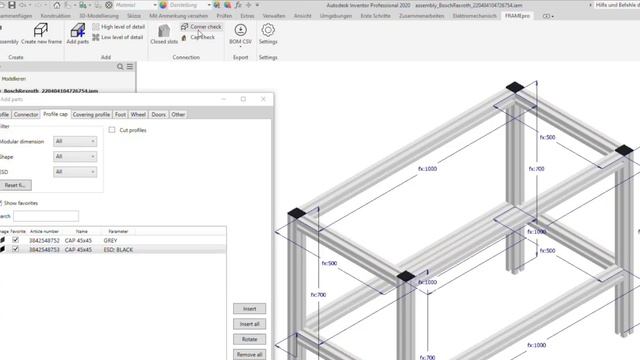640x360 pixels.
Task: Open the Other tab
Action: [x=178, y=115]
